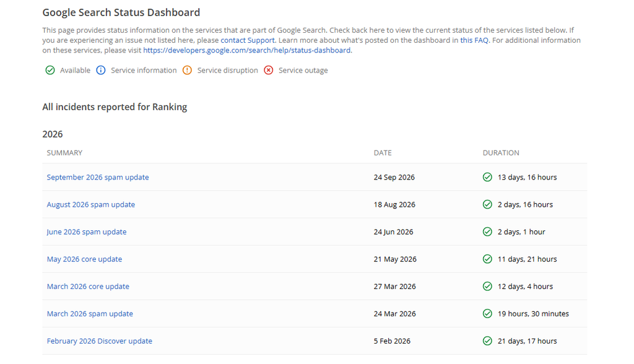The image size is (634, 364).
Task: Open May 2026 core update incident
Action: pyautogui.click(x=84, y=259)
